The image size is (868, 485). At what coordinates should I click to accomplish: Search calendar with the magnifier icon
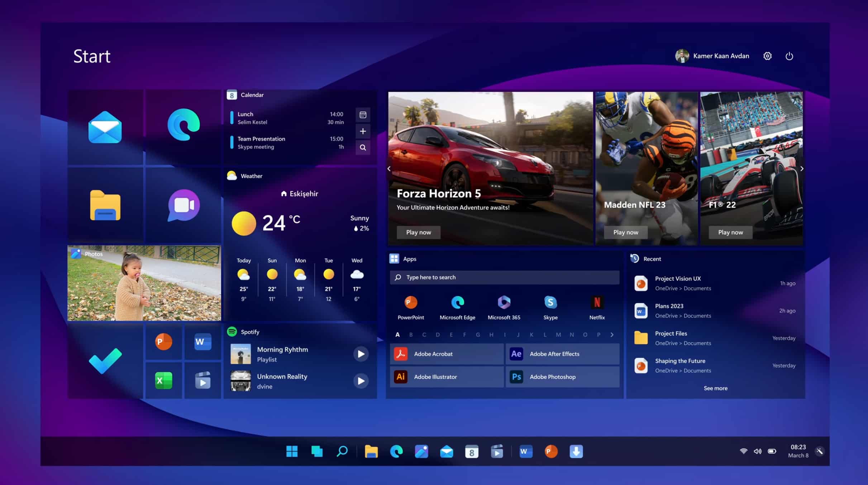[x=363, y=148]
